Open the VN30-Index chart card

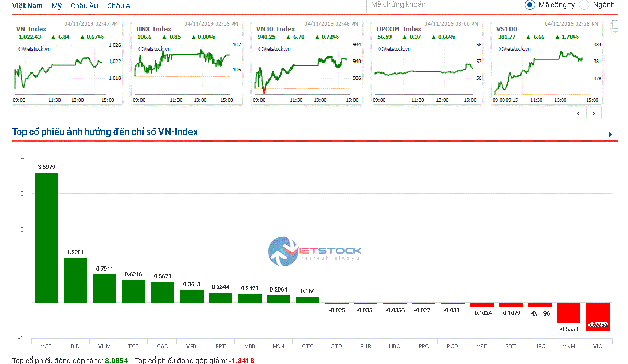[307, 63]
